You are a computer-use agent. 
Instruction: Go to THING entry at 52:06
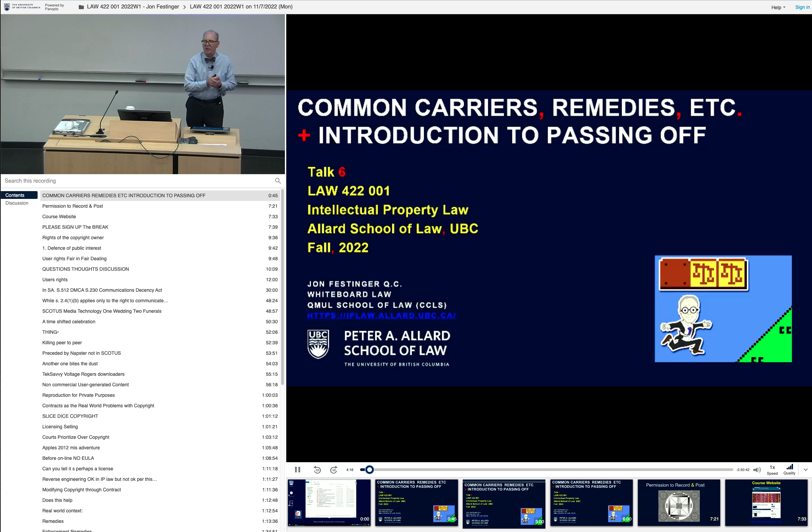click(x=160, y=332)
